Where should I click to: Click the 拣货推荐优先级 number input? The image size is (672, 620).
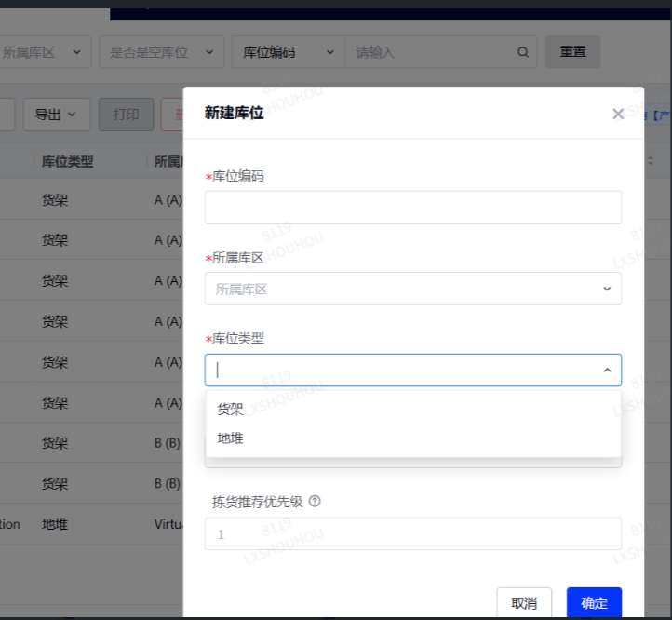(x=412, y=533)
